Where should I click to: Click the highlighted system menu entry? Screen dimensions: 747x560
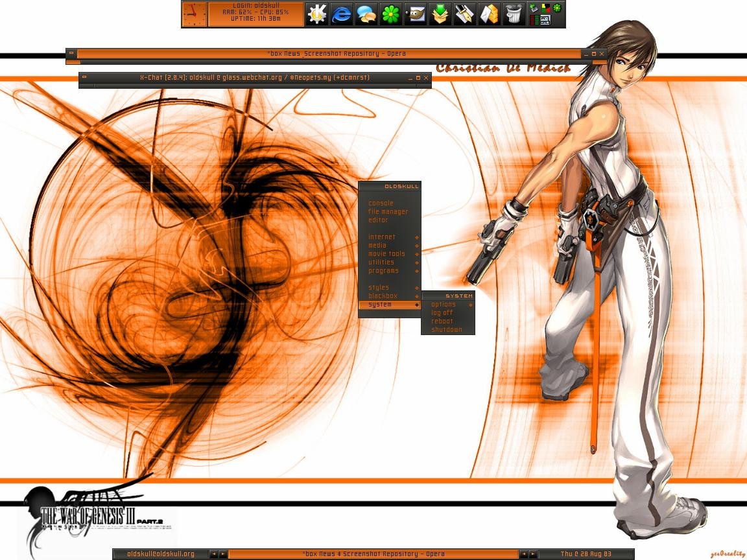click(x=390, y=305)
